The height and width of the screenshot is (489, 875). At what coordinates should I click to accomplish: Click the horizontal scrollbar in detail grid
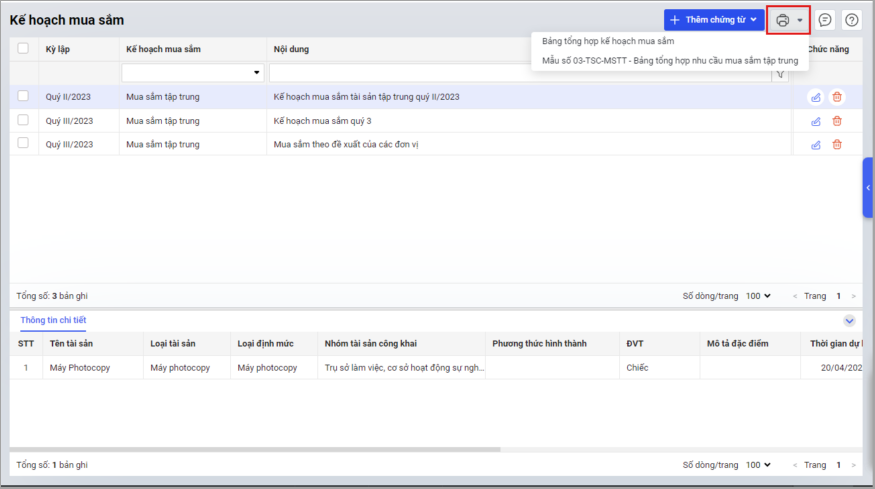coord(250,450)
